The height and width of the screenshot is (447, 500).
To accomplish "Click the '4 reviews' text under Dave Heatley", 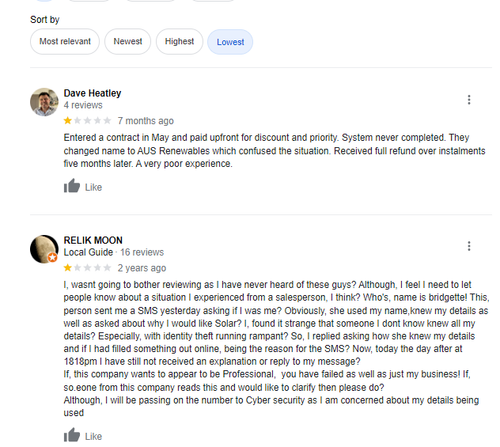I will 83,105.
